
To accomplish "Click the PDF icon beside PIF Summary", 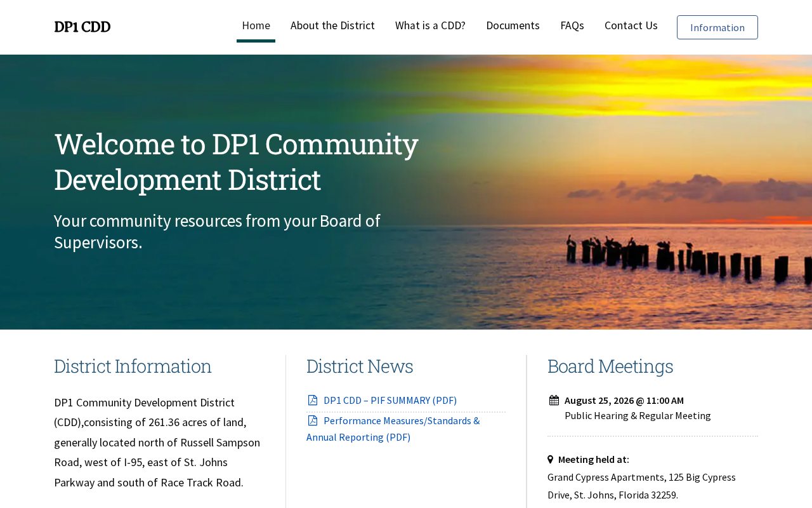I will [312, 400].
